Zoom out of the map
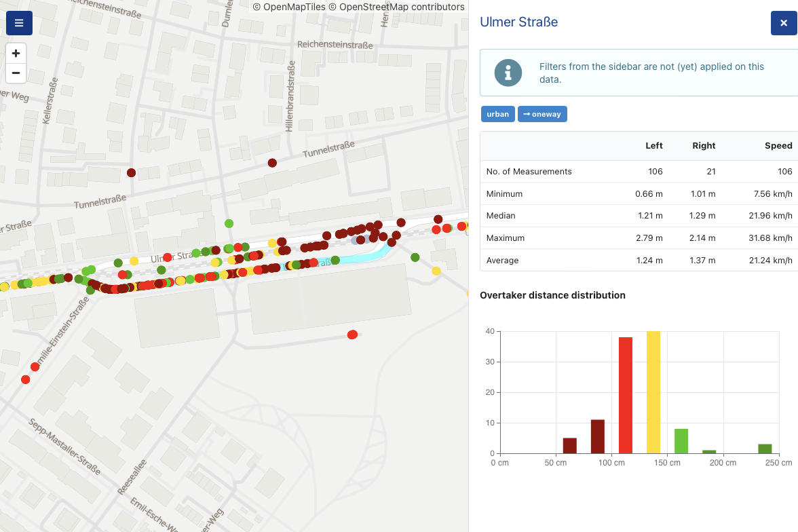The image size is (798, 532). 16,73
